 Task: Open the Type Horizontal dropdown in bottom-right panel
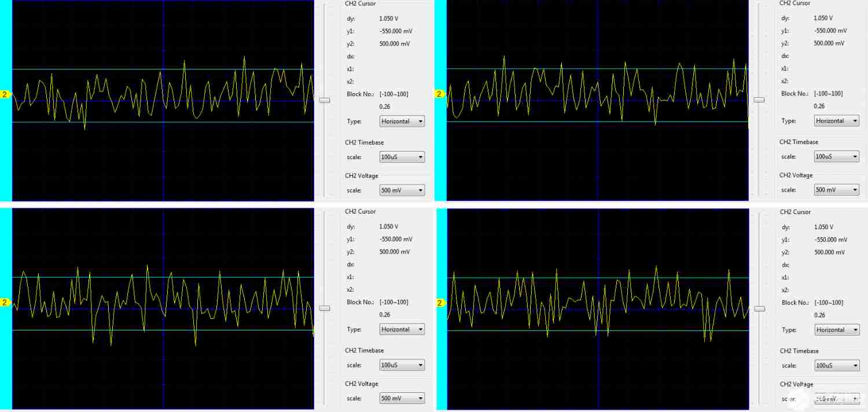pos(837,330)
